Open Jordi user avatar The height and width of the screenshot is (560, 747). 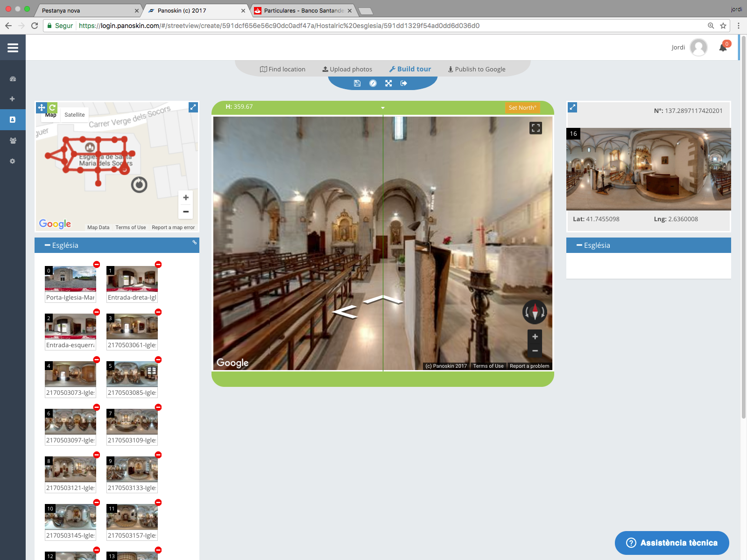click(698, 47)
